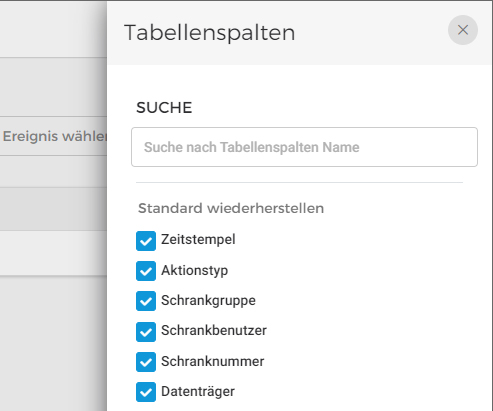Click the Schrankgruppe label text
The width and height of the screenshot is (493, 411).
coord(208,301)
